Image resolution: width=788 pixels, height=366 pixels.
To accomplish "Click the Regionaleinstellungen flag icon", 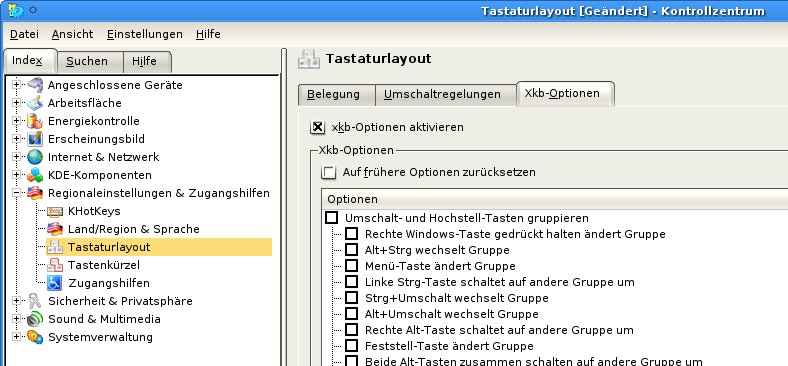I will pyautogui.click(x=35, y=193).
